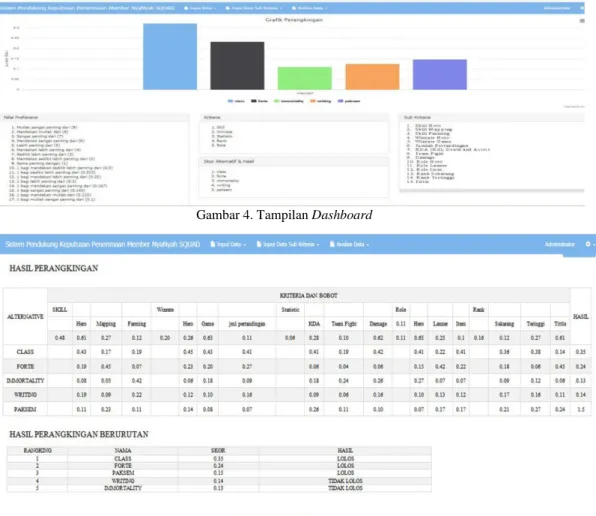Click TIDAK LOLOS in the IMMORTALITY row
The image size is (596, 516).
coord(346,488)
